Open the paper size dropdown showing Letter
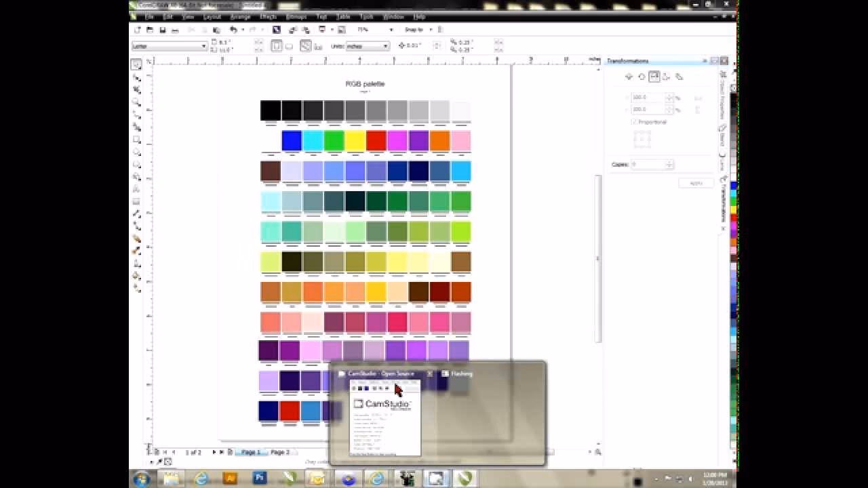The width and height of the screenshot is (868, 488). 203,46
